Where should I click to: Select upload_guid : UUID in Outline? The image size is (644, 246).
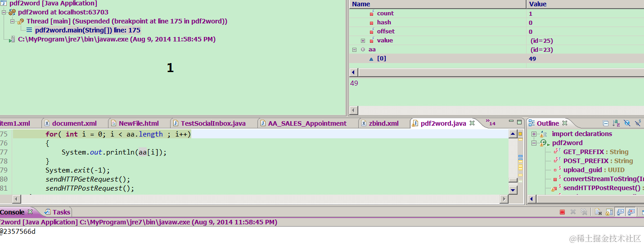[594, 170]
